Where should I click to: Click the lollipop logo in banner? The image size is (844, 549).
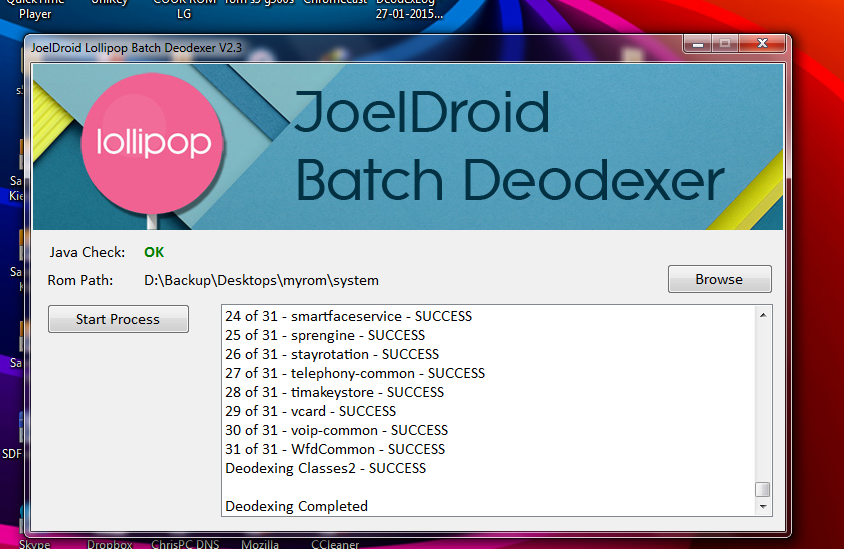(153, 143)
